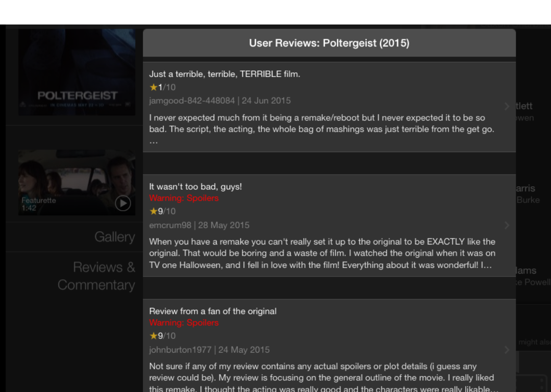Viewport: 551px width, 392px height.
Task: Click the star icon on johnburton1977's rating
Action: [153, 335]
